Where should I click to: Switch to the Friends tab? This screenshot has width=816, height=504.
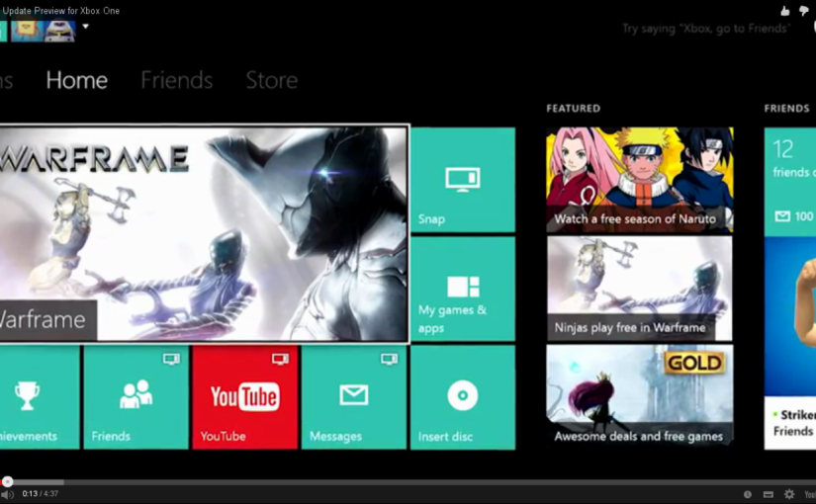pos(176,80)
